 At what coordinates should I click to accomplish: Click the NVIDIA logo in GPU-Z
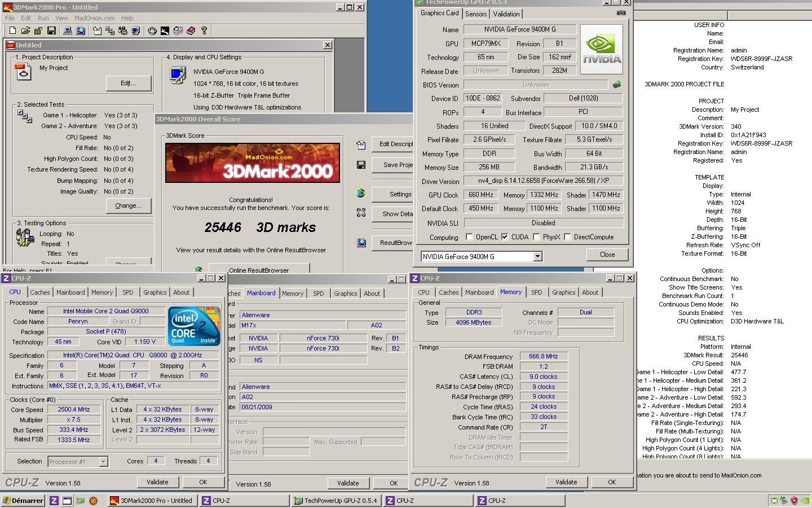602,49
